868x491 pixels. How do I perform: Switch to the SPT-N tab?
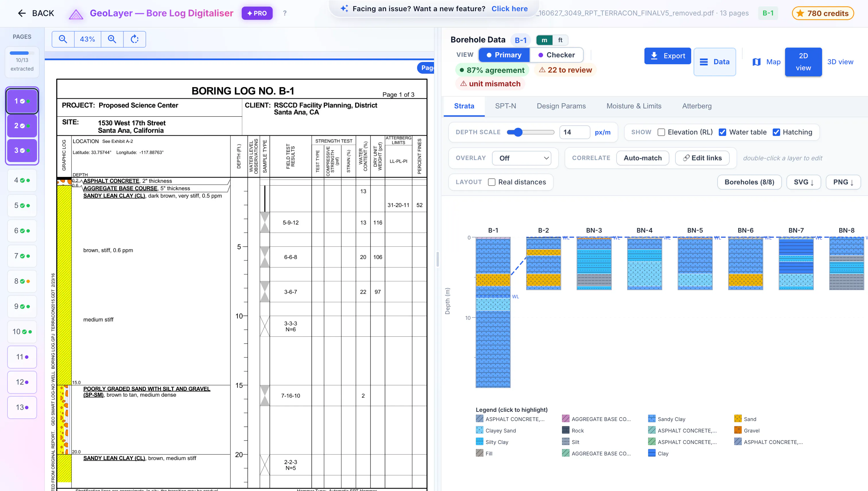(x=505, y=106)
